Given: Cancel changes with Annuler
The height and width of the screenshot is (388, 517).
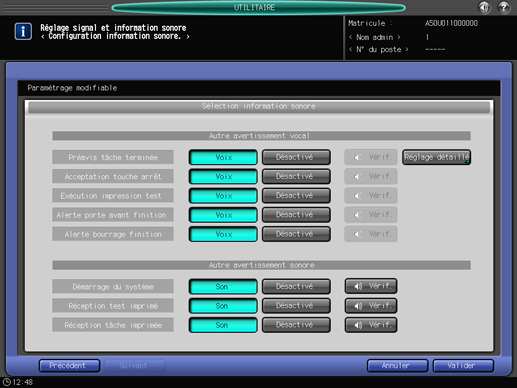Looking at the screenshot, I should pos(397,366).
